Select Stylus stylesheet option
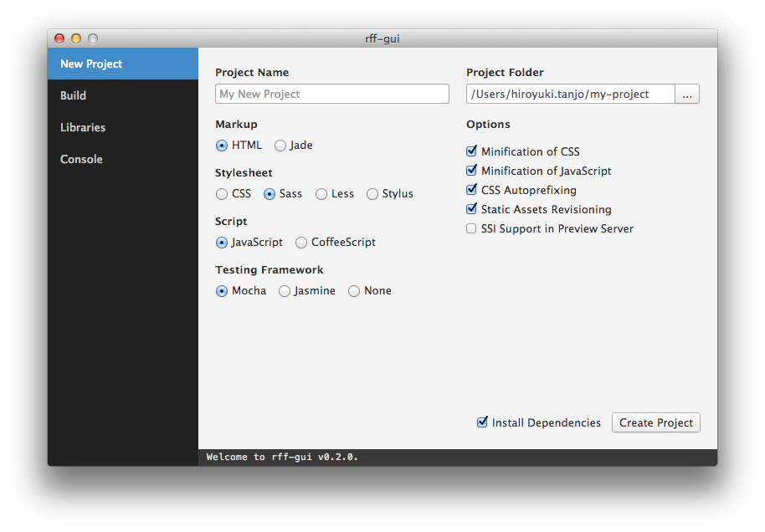 (x=372, y=194)
